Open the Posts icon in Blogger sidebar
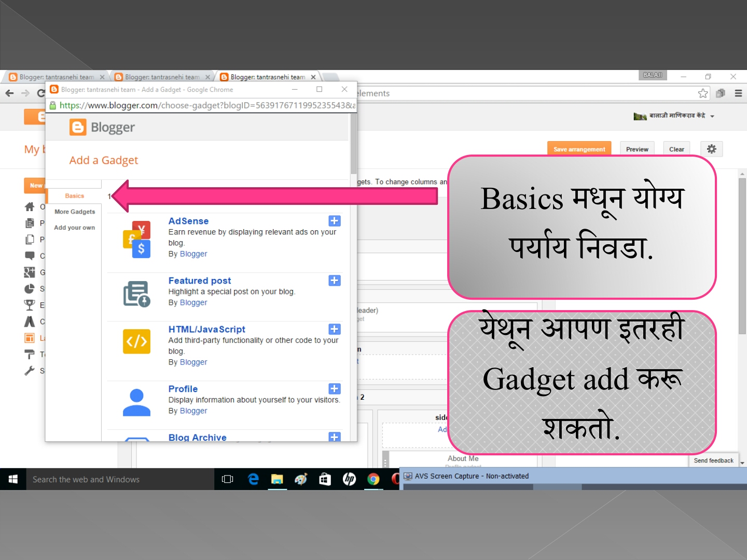Viewport: 747px width, 560px height. coord(30,223)
